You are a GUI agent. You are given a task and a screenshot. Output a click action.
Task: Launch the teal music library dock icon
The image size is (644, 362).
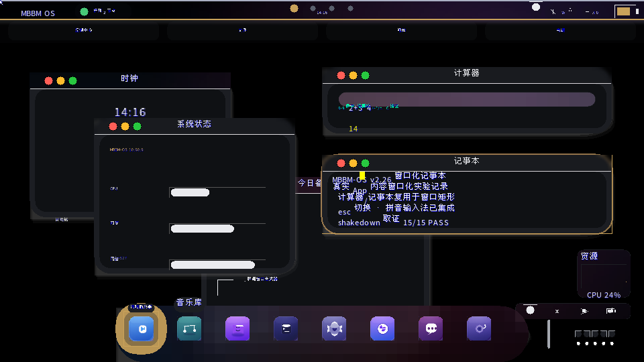click(189, 328)
